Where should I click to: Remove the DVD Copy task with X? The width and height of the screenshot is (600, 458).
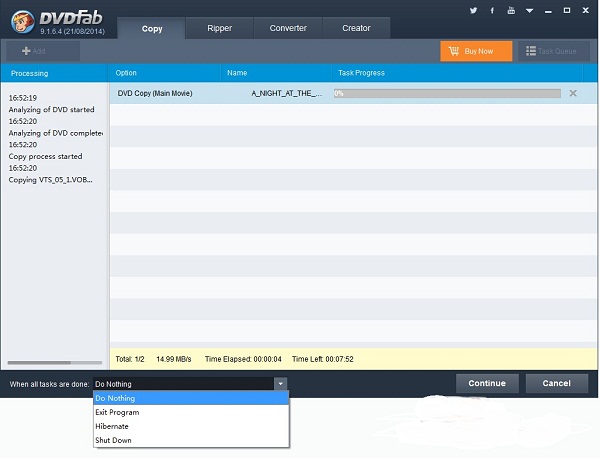click(x=573, y=93)
